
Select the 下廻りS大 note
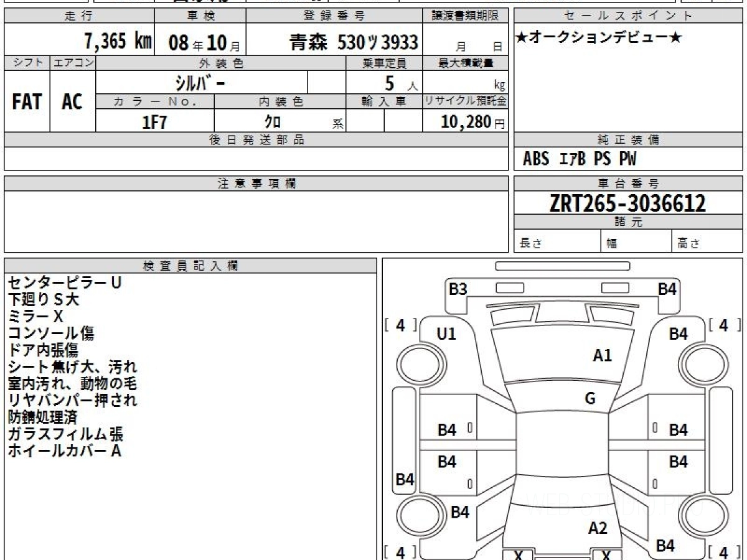(44, 299)
